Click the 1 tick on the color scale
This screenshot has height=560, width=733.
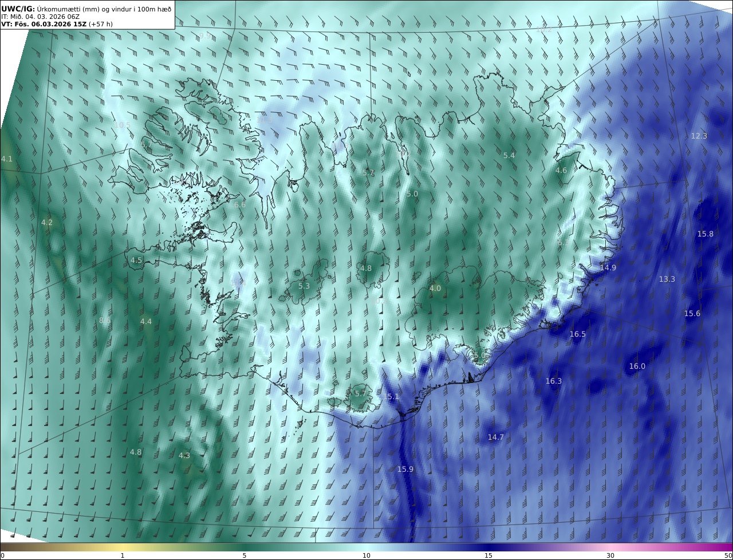(123, 555)
